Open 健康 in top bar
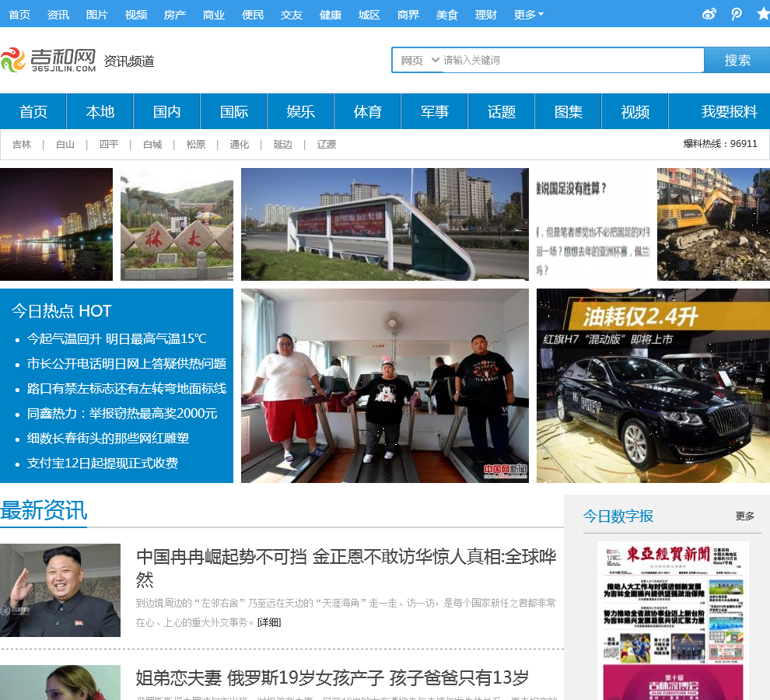Screen dimensions: 770x700 click(x=331, y=15)
